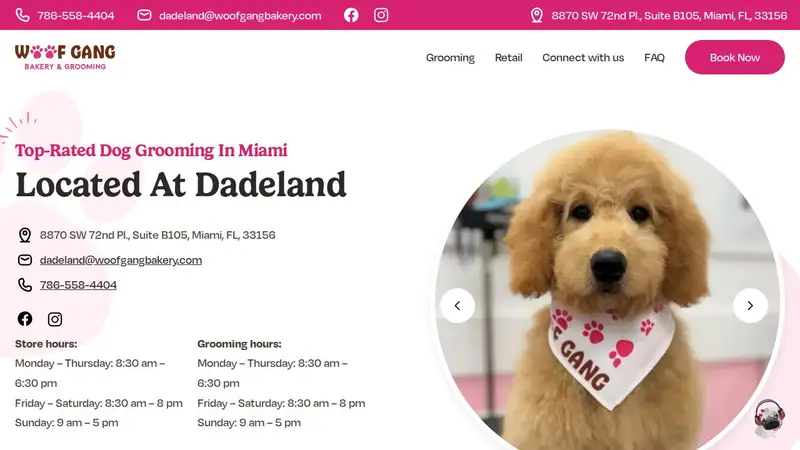The width and height of the screenshot is (800, 450).
Task: Click the Top-Rated Dog Grooming In Miami text
Action: 152,151
